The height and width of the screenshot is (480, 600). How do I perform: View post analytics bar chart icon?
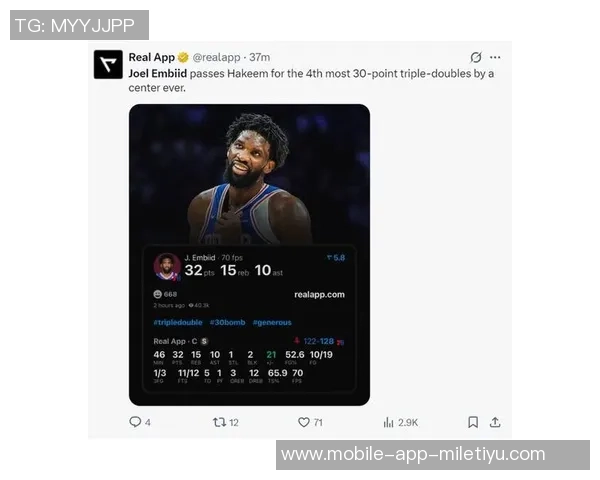click(388, 422)
